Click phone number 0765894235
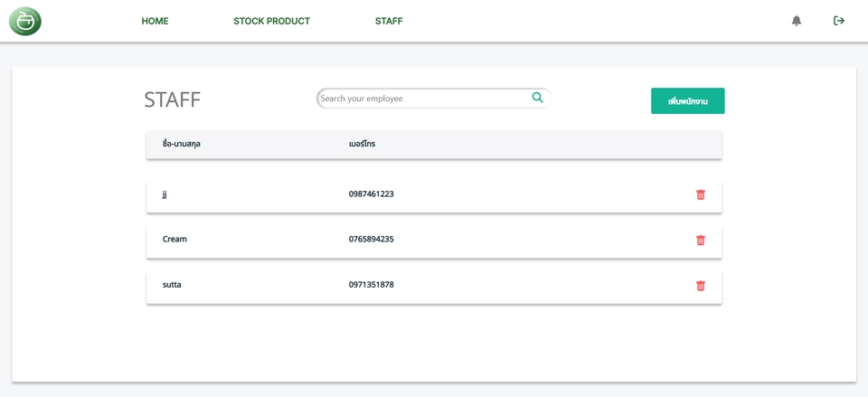Viewport: 868px width, 397px height. pos(371,240)
